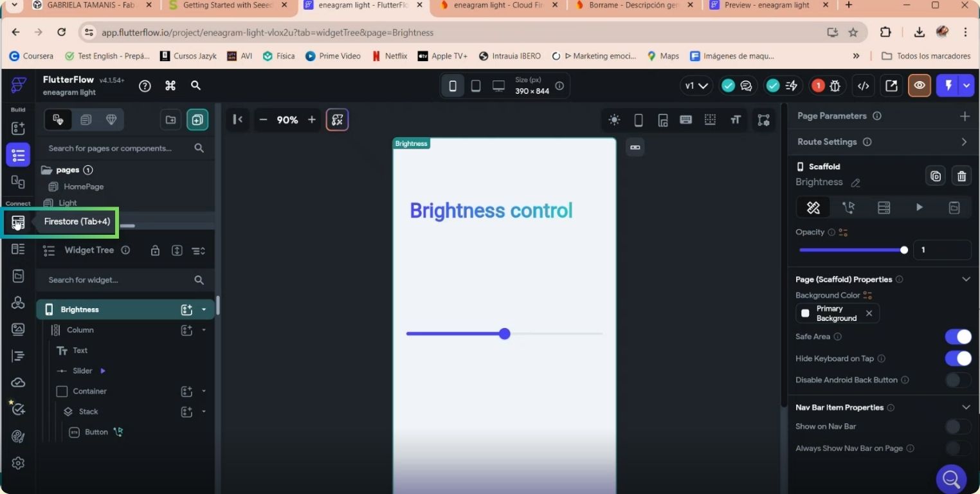The width and height of the screenshot is (980, 494).
Task: Open the Backend Query tab in properties panel
Action: click(884, 207)
